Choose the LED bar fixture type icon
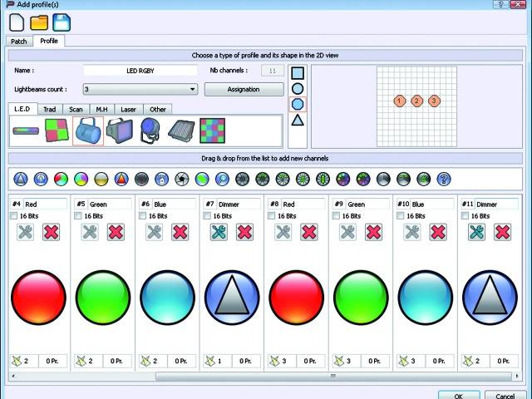The height and width of the screenshot is (399, 532). click(26, 131)
